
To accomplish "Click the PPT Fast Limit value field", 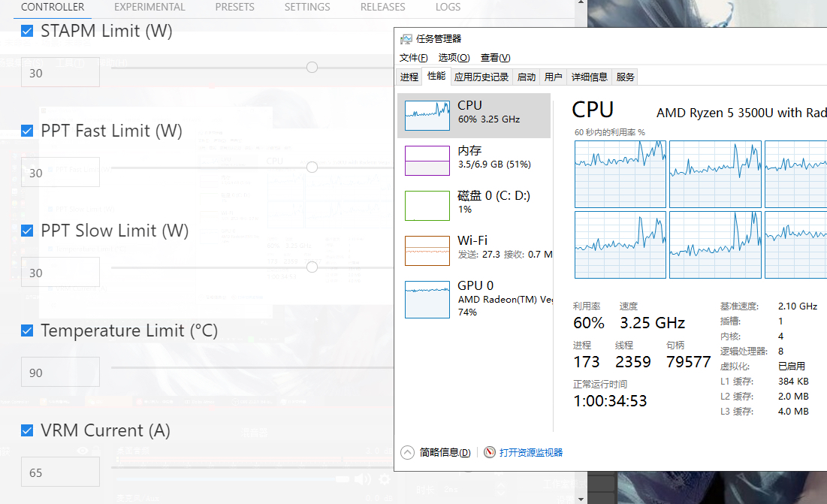I will pos(60,172).
